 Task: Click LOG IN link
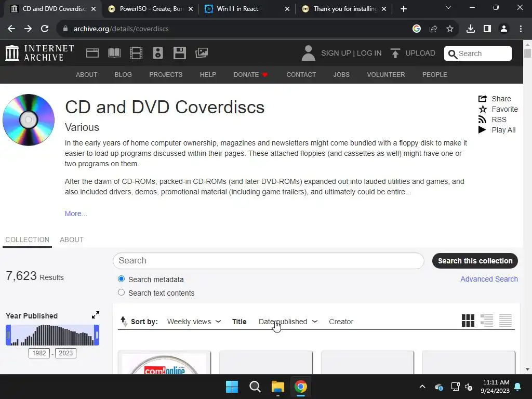369,54
